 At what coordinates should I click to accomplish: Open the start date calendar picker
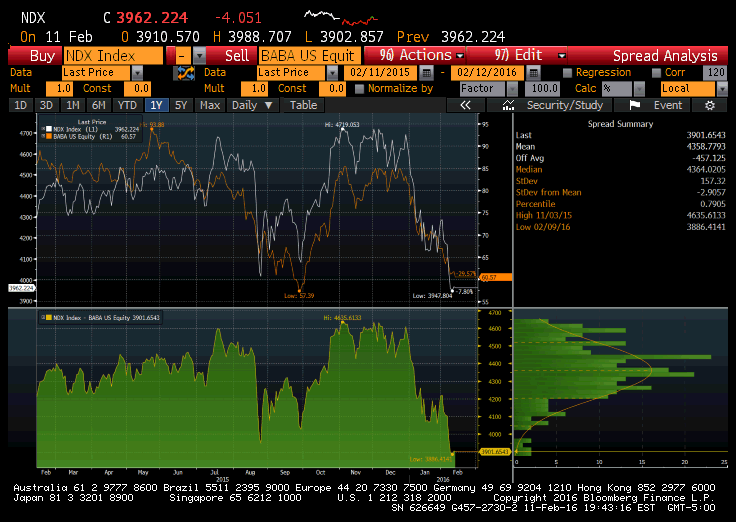point(426,73)
